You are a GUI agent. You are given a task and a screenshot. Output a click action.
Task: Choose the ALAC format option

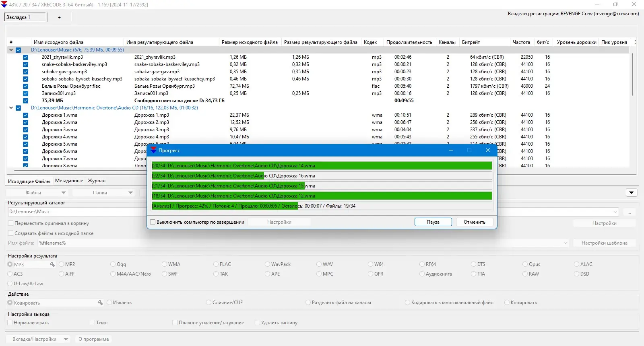tap(577, 264)
